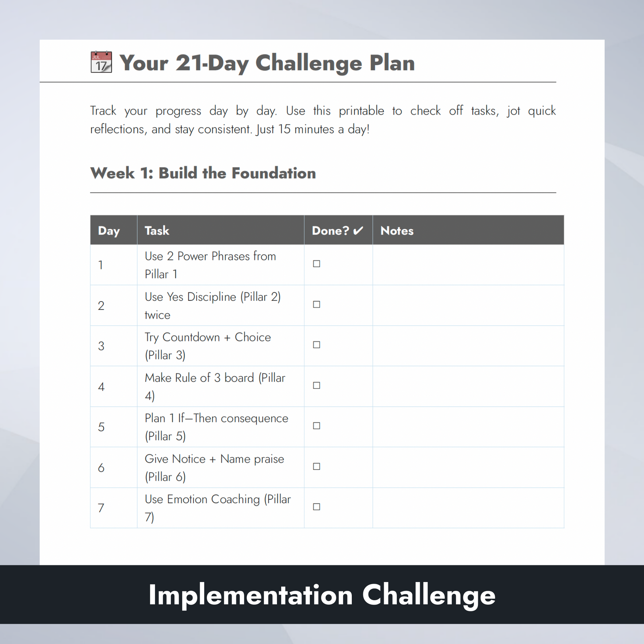
Task: Tick the Day 3 Countdown checkbox
Action: pyautogui.click(x=316, y=345)
